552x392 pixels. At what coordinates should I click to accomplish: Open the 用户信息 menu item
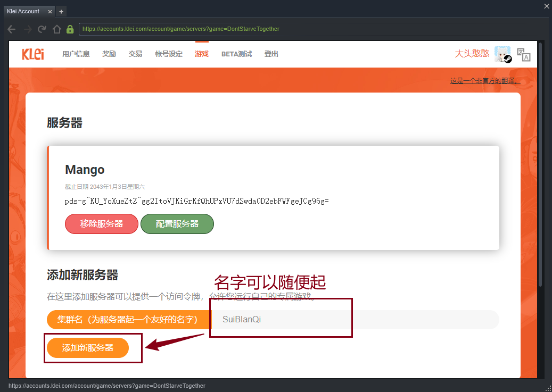76,54
